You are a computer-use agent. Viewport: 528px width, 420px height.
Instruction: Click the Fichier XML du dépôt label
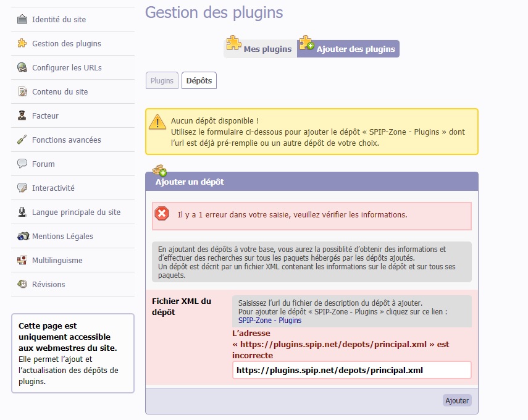point(182,306)
